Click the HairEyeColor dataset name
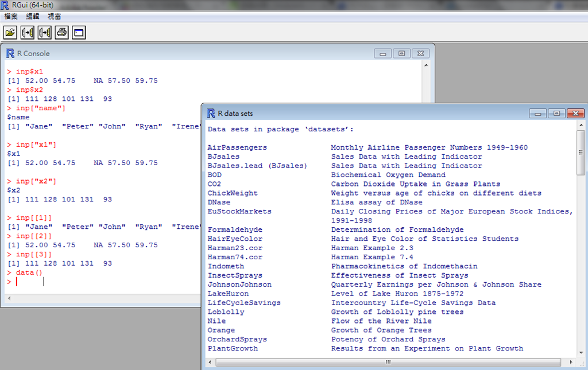This screenshot has width=588, height=370. 235,239
